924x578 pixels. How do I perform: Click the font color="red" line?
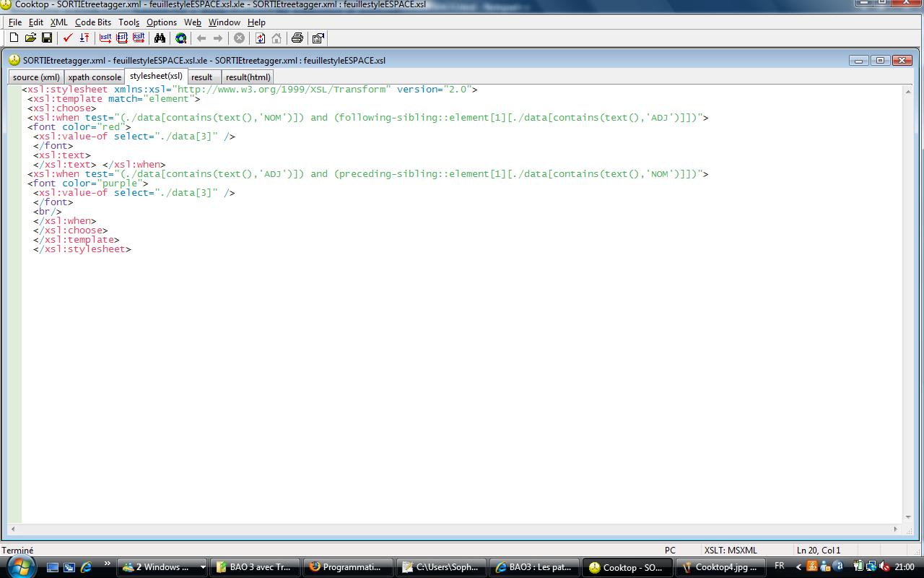(79, 127)
